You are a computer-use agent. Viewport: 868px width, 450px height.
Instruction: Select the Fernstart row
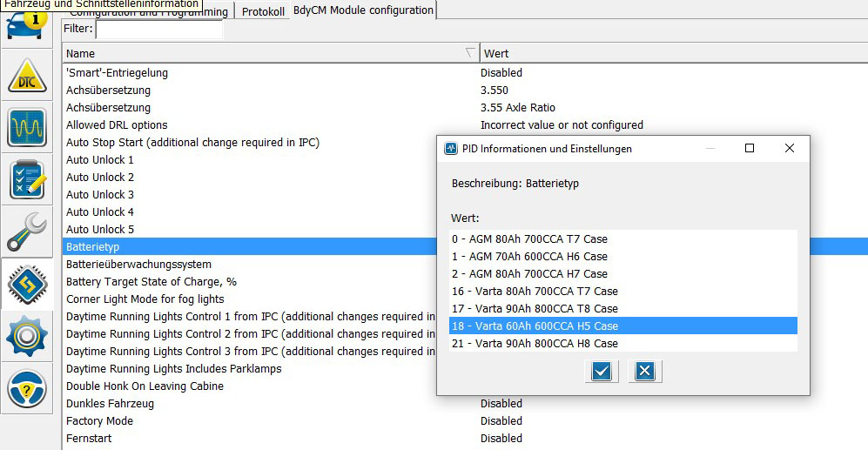465,438
